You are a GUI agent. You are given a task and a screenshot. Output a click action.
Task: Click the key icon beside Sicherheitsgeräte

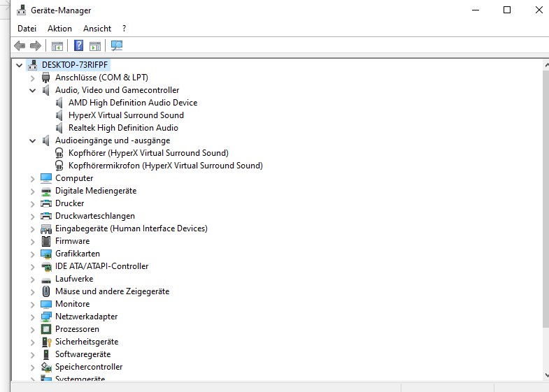(46, 342)
